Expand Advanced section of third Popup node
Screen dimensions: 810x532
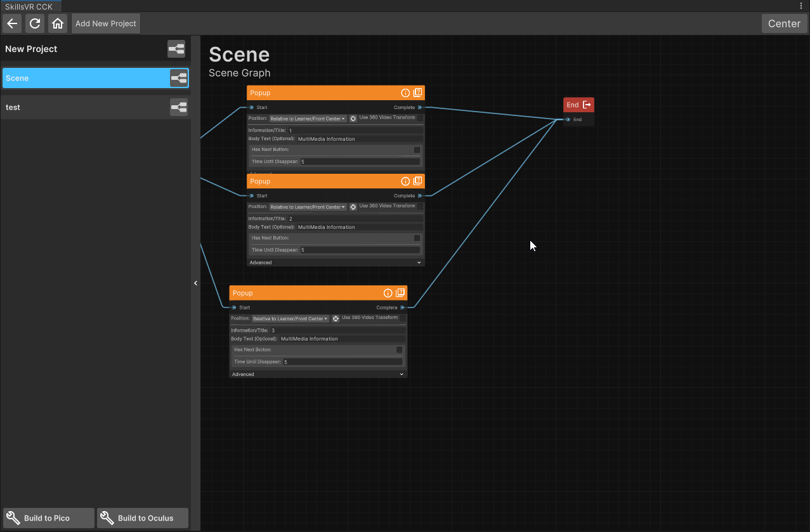318,374
